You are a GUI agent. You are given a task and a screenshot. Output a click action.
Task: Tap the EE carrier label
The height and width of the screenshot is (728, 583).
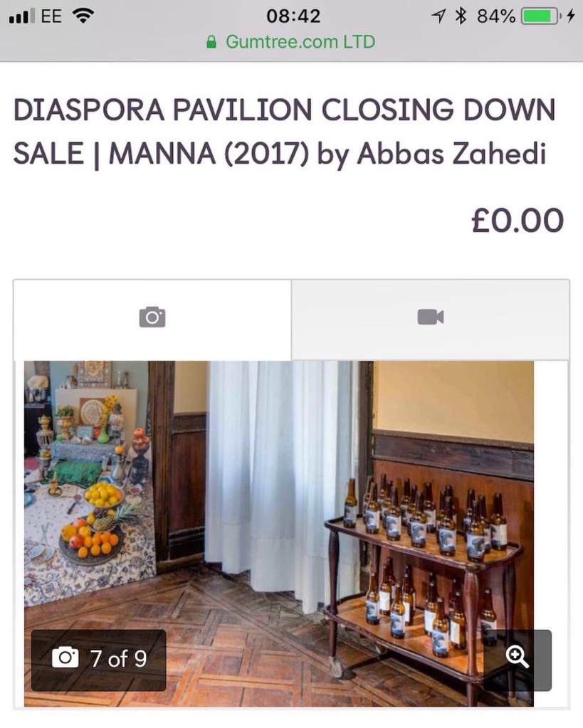click(51, 16)
